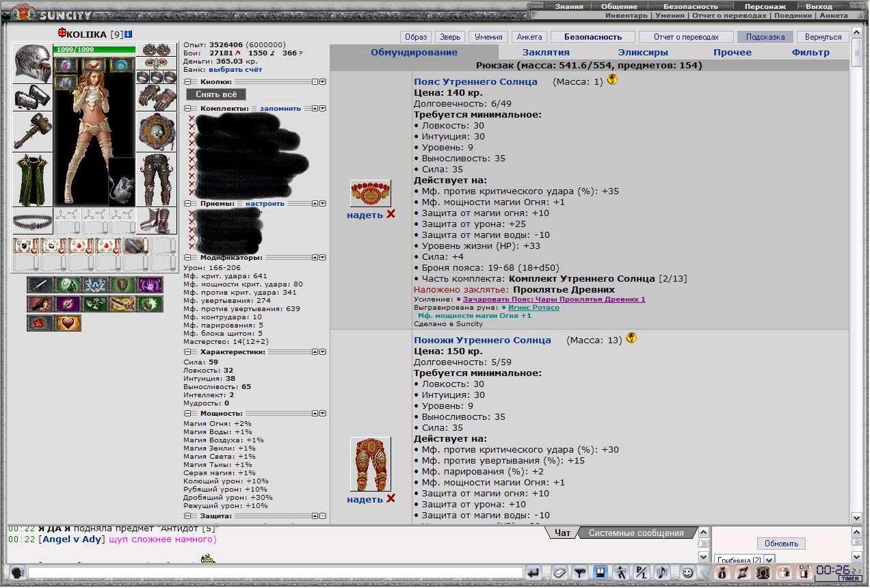Click speech bubble icon left of chat input
The height and width of the screenshot is (588, 870).
coord(18,572)
